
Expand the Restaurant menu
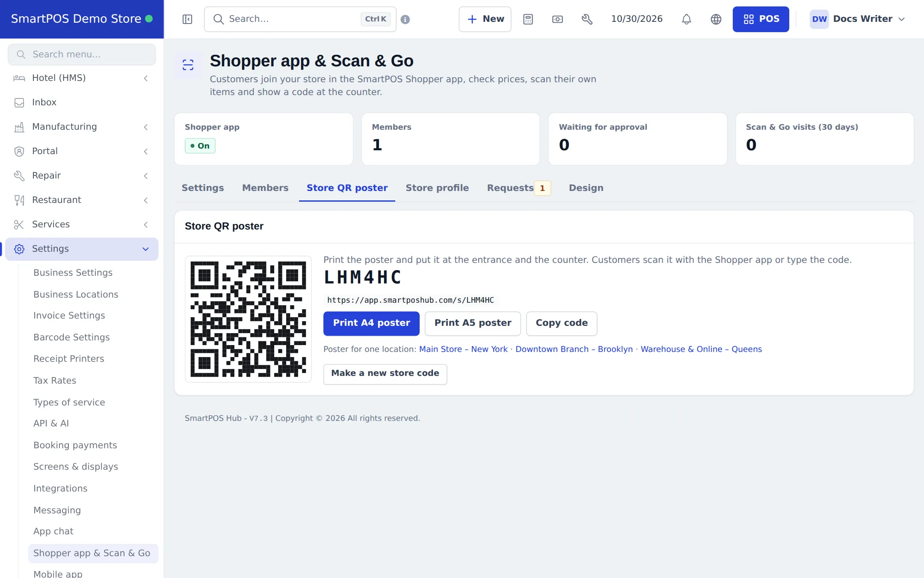(x=82, y=200)
